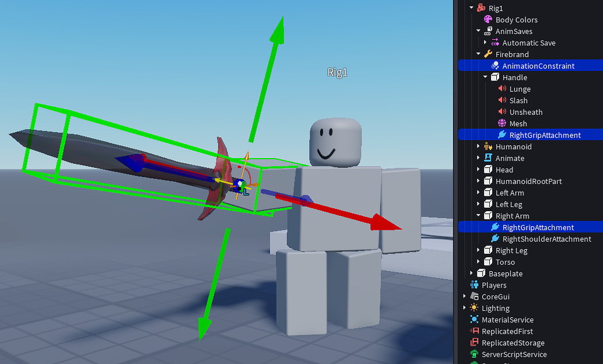Expand the Automatic Save node
This screenshot has height=364, width=603.
485,43
